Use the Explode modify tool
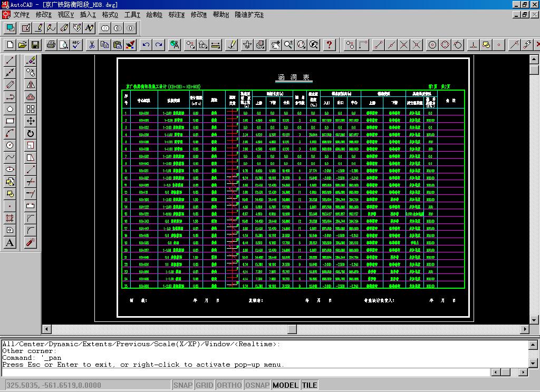 (31, 242)
